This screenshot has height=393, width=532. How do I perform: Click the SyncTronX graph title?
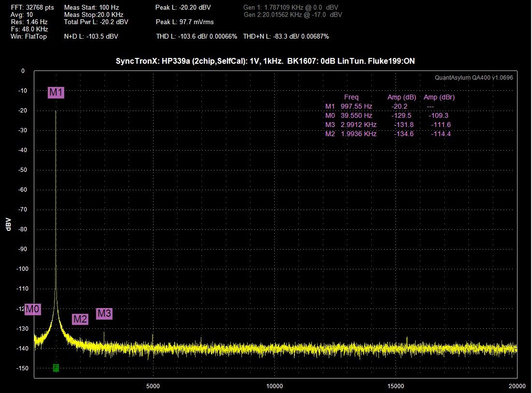tap(266, 61)
